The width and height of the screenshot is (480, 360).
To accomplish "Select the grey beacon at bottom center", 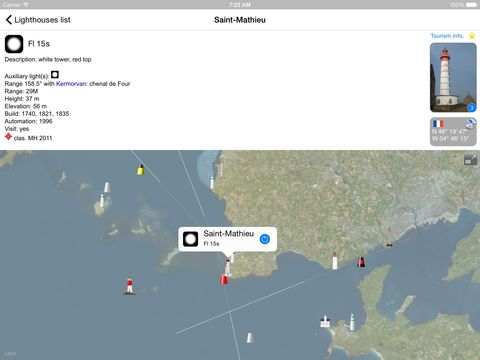I will point(250,338).
